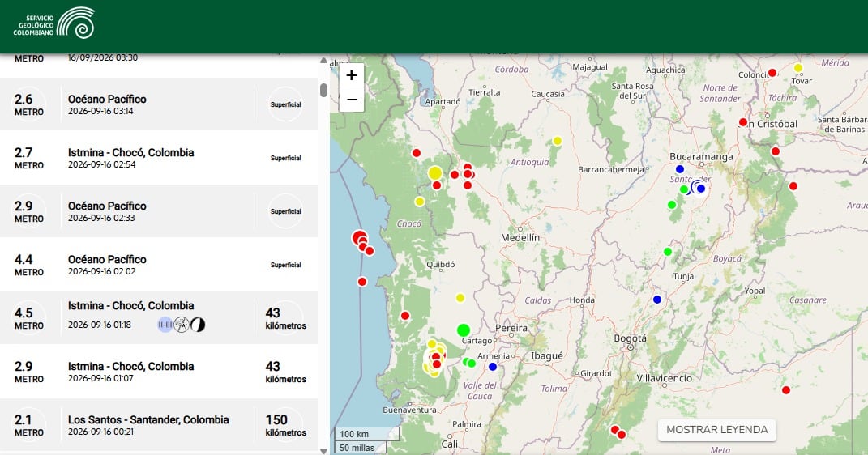Image resolution: width=868 pixels, height=455 pixels.
Task: Click the Villavicencio label on map
Action: pos(665,378)
